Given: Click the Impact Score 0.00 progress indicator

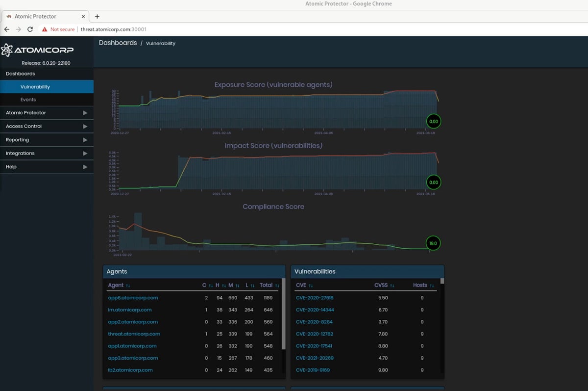Looking at the screenshot, I should tap(433, 182).
